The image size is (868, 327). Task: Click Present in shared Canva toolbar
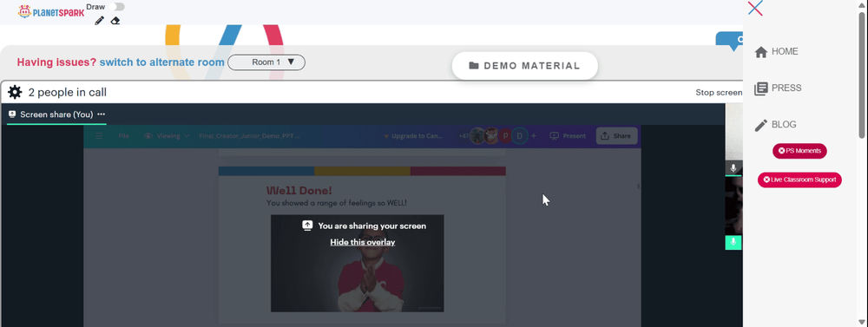568,136
